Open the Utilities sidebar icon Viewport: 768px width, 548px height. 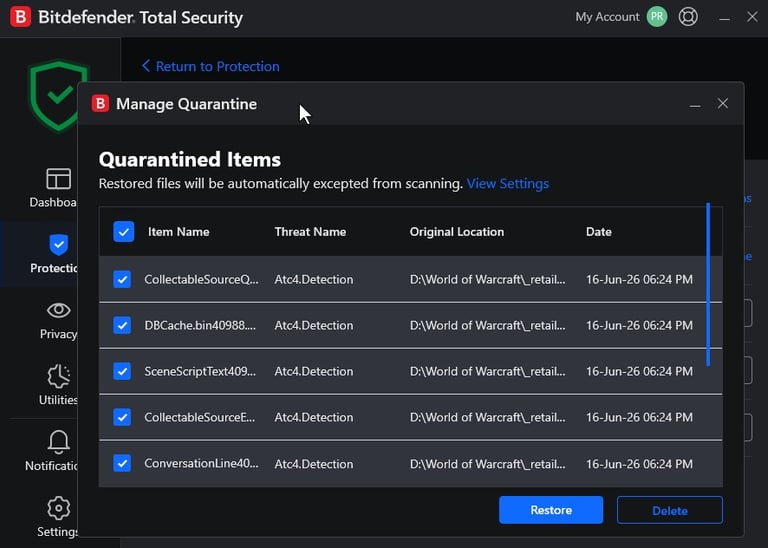click(58, 376)
